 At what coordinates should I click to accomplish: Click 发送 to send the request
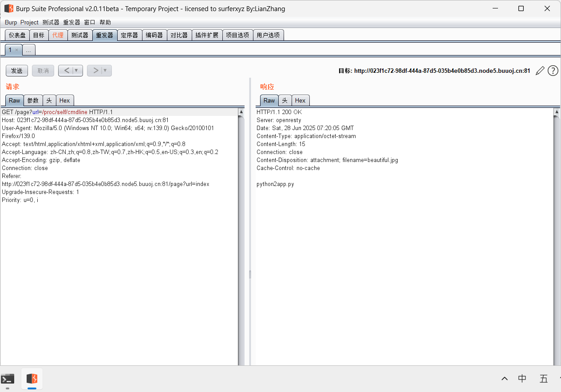pyautogui.click(x=17, y=71)
